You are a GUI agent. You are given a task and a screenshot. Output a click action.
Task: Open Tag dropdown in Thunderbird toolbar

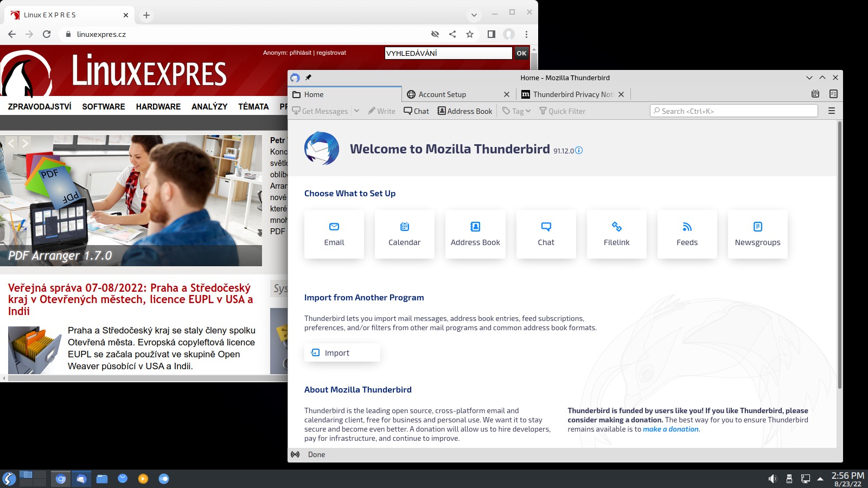[516, 111]
